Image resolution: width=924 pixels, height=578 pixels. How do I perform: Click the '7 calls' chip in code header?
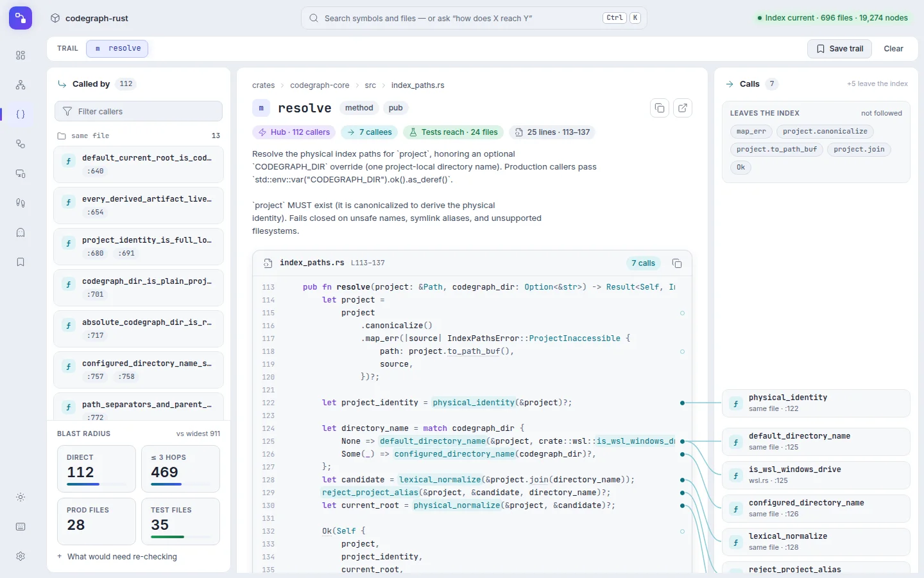(643, 263)
